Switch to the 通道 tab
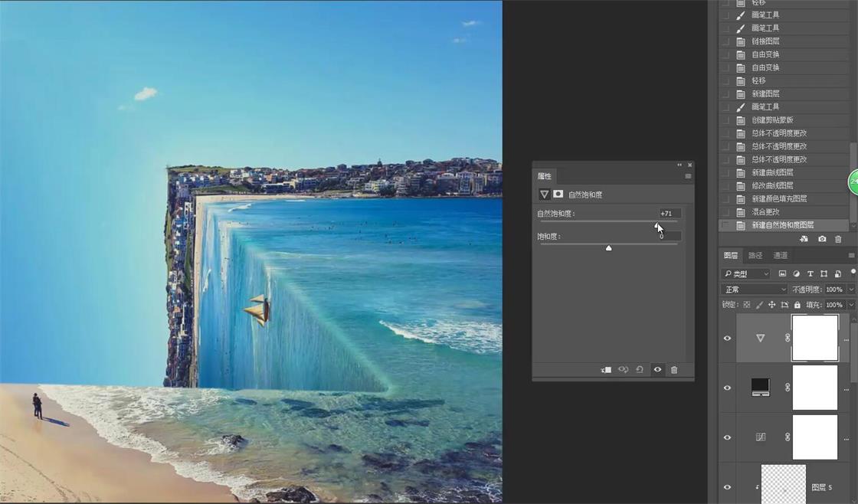This screenshot has width=858, height=504. (x=780, y=256)
